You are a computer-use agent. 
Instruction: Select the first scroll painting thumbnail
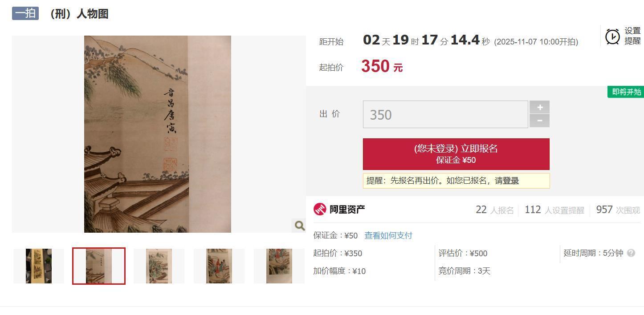tap(39, 266)
